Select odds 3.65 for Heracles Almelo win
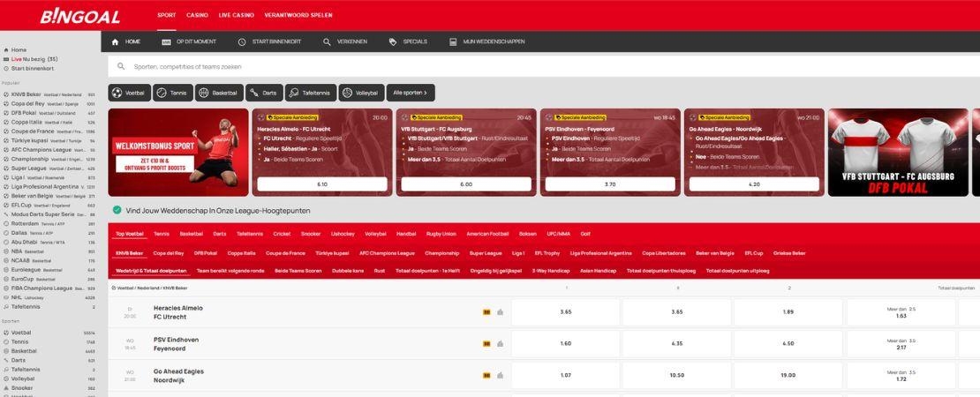Screen dimensions: 980x397 click(x=566, y=311)
